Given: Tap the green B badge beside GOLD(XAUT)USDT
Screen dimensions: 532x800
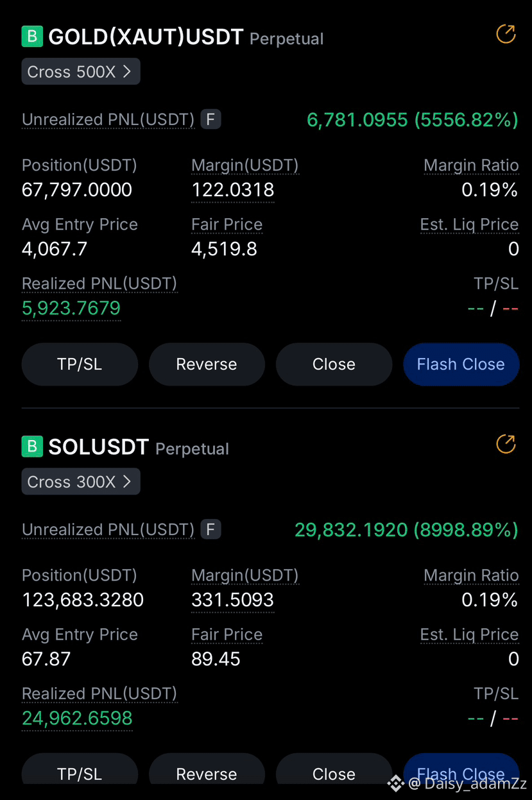Looking at the screenshot, I should [32, 37].
